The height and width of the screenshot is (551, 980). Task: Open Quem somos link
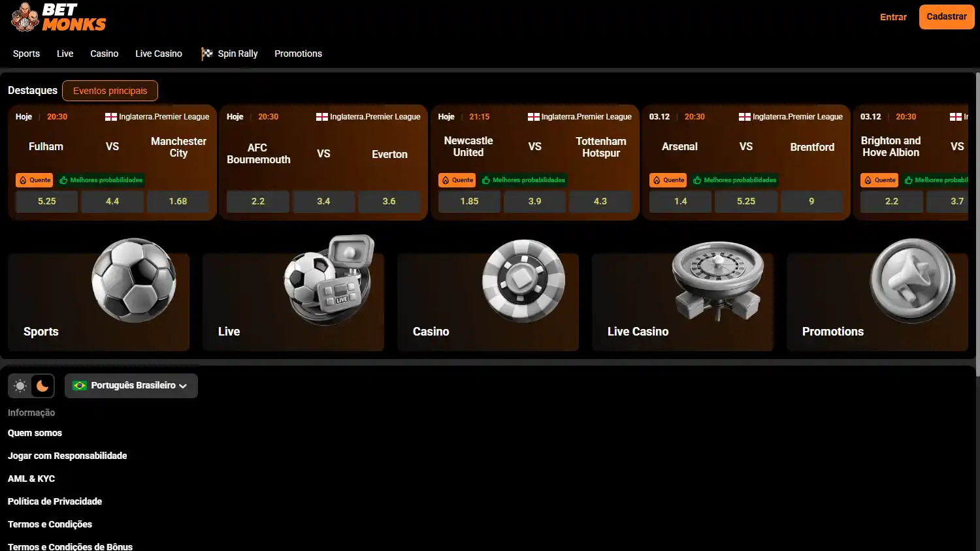tap(35, 433)
